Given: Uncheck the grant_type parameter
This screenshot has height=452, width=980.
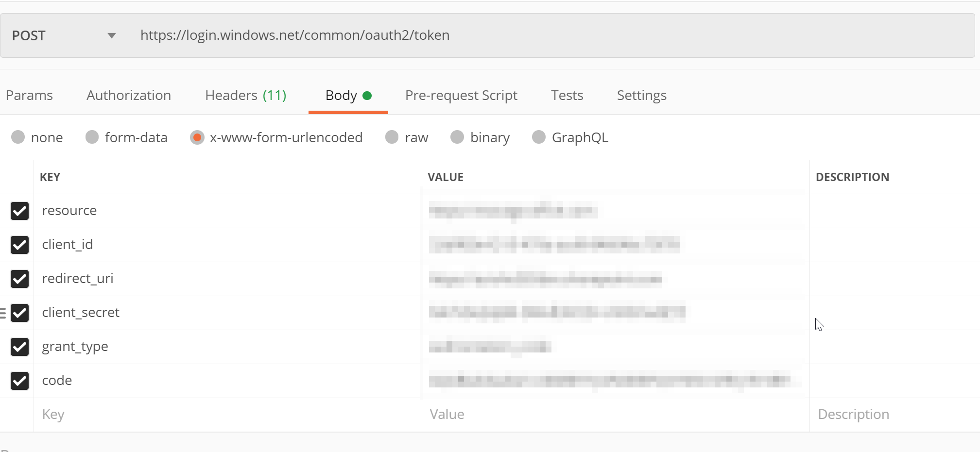Looking at the screenshot, I should pyautogui.click(x=19, y=347).
